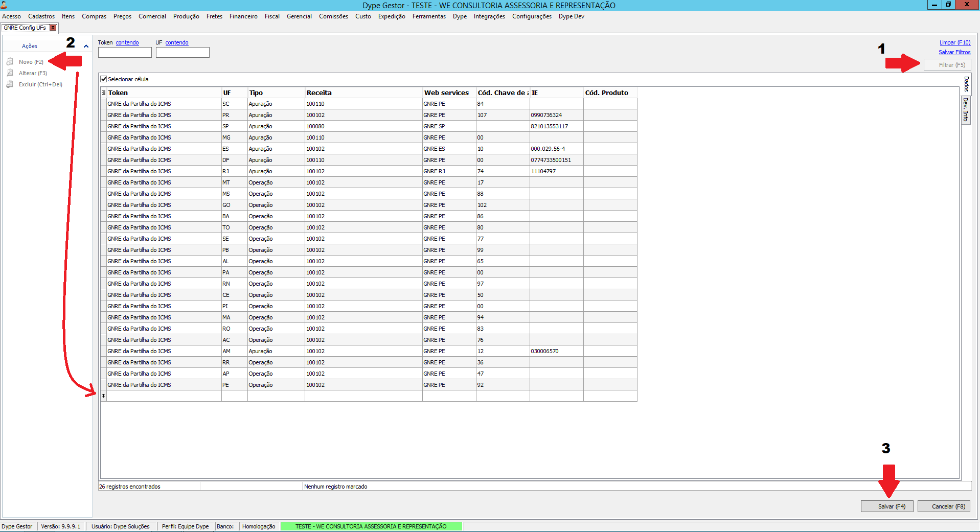
Task: Select IE cell 0990736324 in PR row
Action: pos(557,115)
